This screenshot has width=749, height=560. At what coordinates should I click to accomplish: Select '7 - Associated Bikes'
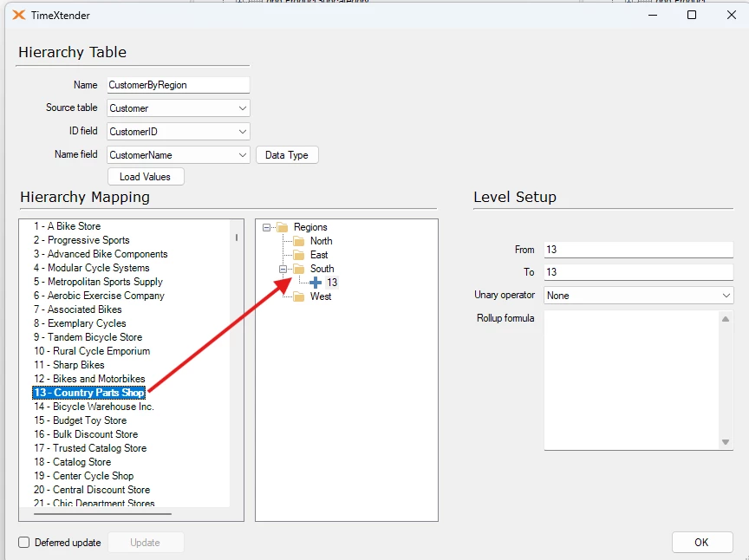78,309
